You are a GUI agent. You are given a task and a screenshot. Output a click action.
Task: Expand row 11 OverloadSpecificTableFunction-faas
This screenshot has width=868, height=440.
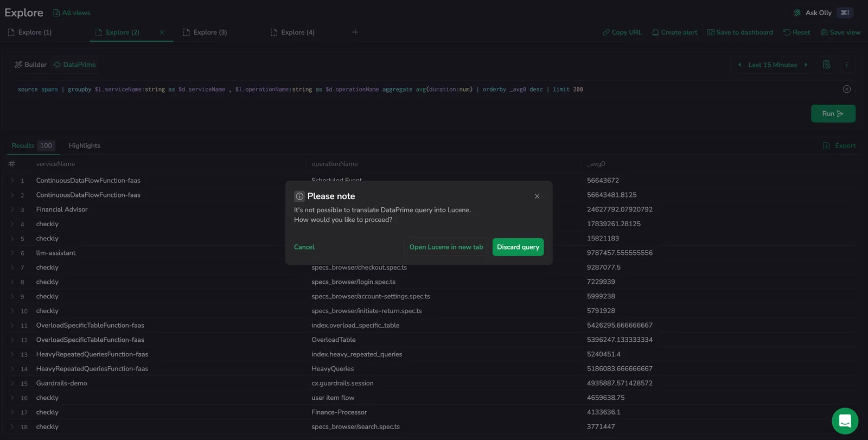12,325
